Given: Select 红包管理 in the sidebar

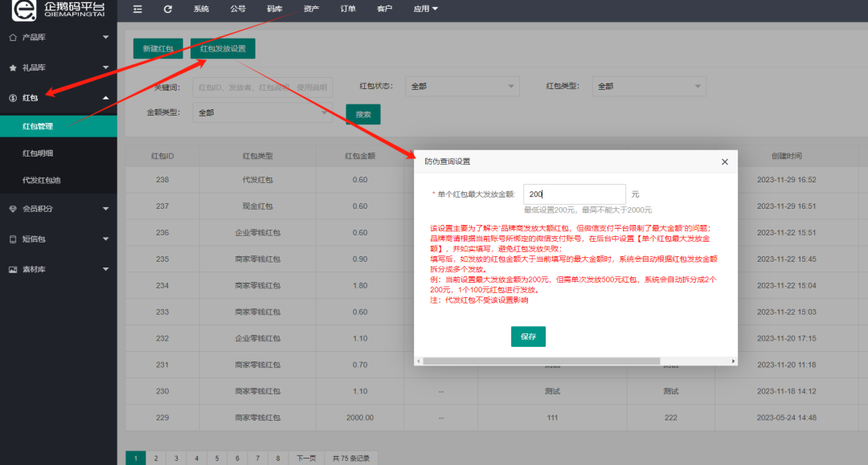Looking at the screenshot, I should coord(59,126).
